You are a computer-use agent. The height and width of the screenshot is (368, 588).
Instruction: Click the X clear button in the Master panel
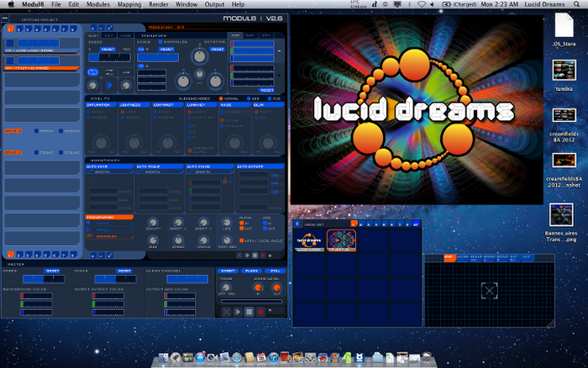point(226,312)
